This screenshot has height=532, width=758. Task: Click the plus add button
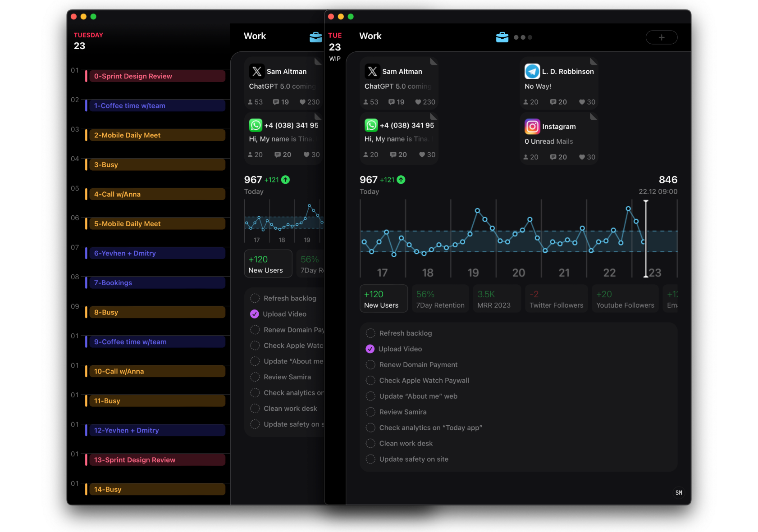pos(662,37)
